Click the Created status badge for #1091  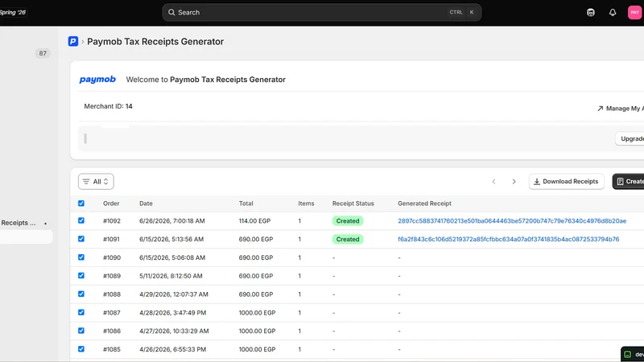[x=348, y=239]
